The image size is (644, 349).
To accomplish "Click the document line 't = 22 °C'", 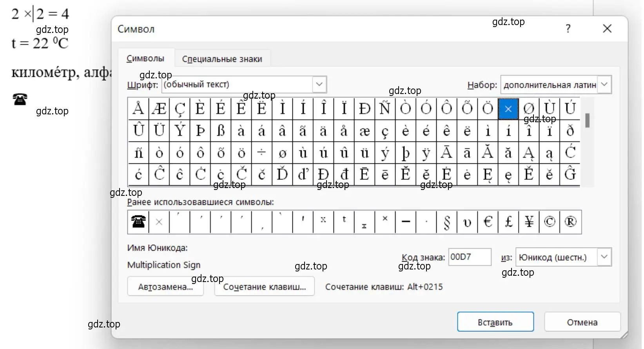I will [x=40, y=43].
